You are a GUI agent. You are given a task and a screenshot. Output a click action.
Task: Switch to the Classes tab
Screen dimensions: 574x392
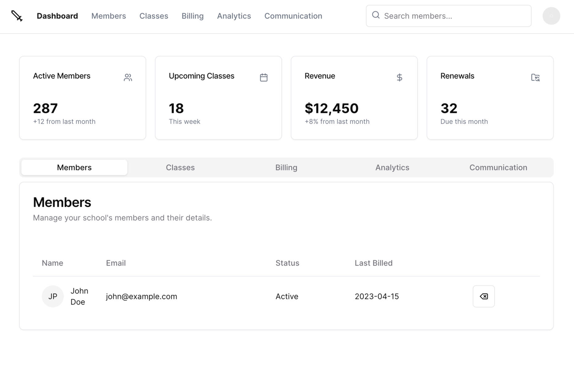[180, 167]
